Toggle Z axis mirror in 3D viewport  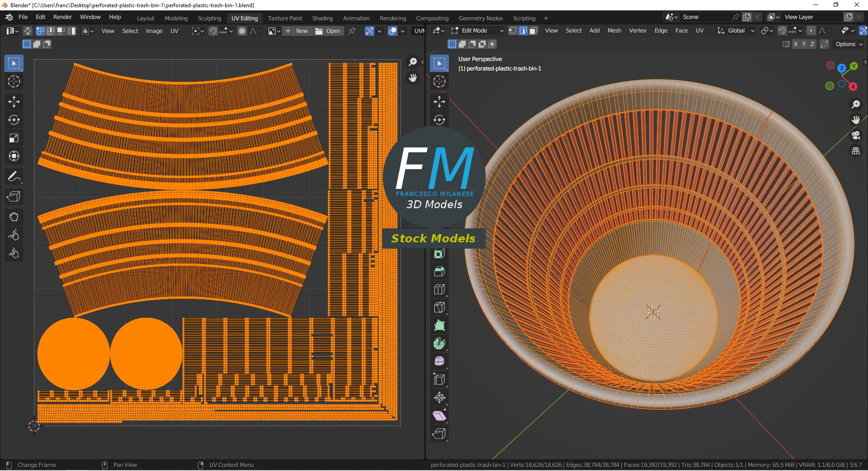pyautogui.click(x=812, y=44)
